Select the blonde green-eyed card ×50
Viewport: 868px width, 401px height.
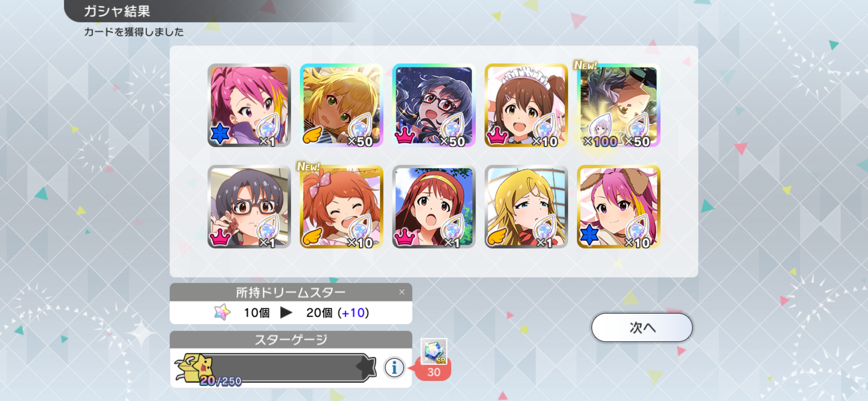click(x=341, y=105)
